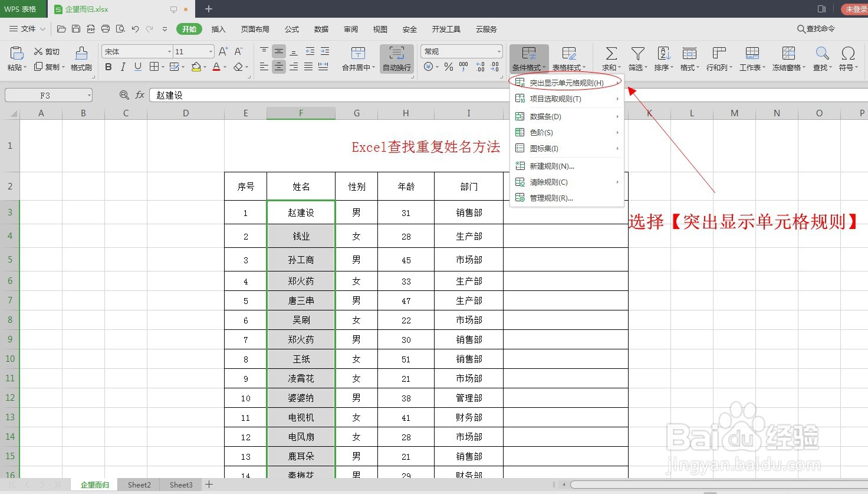
Task: Decrease font size with A- icon
Action: (x=238, y=51)
